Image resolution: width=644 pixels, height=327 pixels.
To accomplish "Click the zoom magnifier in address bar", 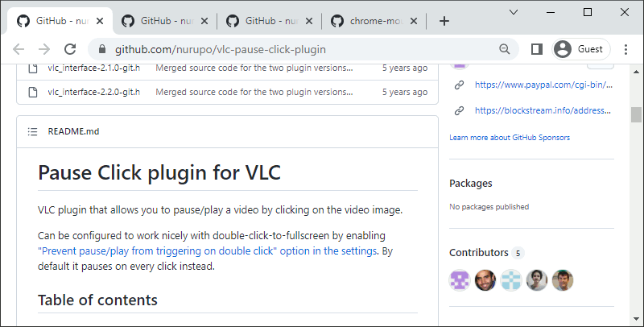I will click(x=505, y=49).
